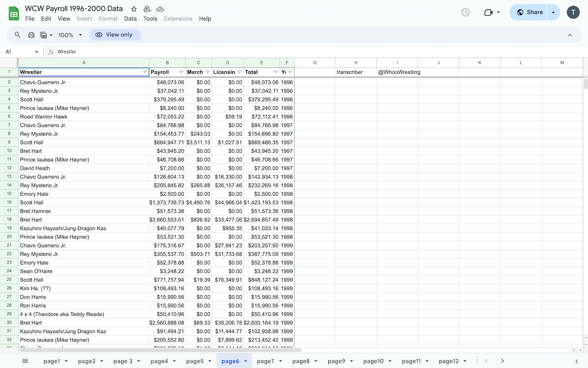Viewport: 588px width, 368px height.
Task: Click the vertical scrollbar thumb
Action: (x=586, y=83)
